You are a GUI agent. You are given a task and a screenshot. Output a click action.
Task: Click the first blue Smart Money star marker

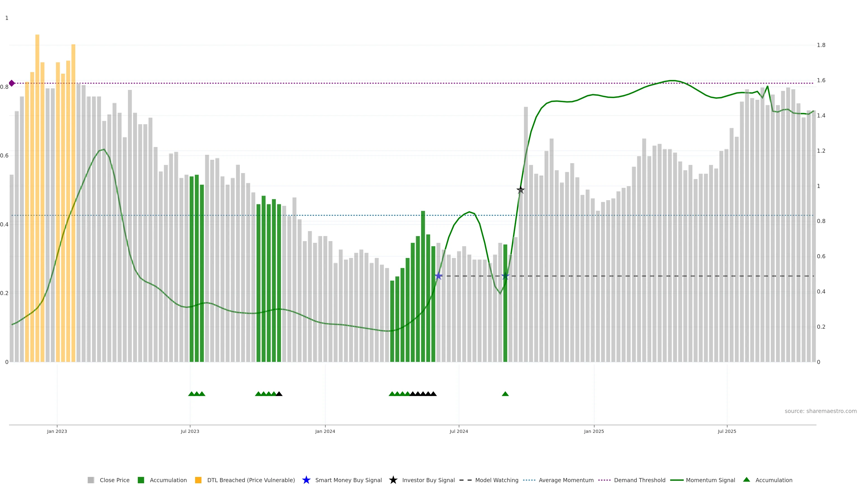coord(438,276)
